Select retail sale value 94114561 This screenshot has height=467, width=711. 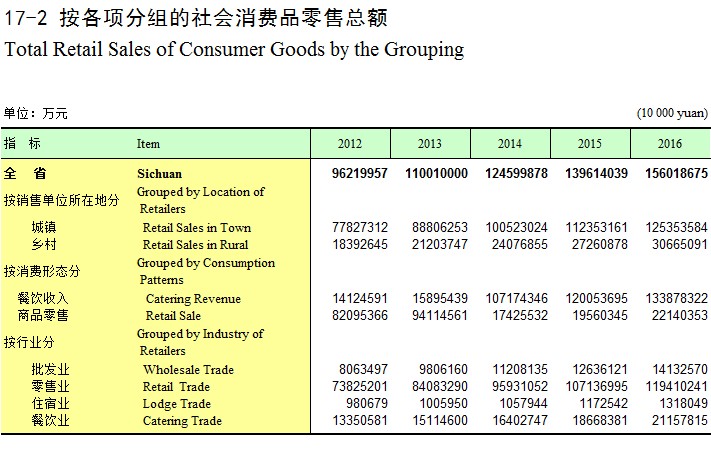coord(440,315)
